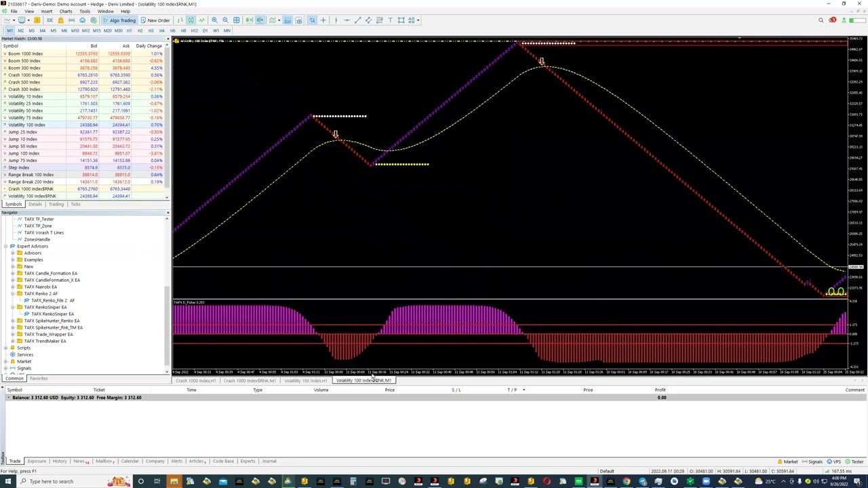Click the Market button in toolbox bar
The image size is (868, 488).
point(787,462)
